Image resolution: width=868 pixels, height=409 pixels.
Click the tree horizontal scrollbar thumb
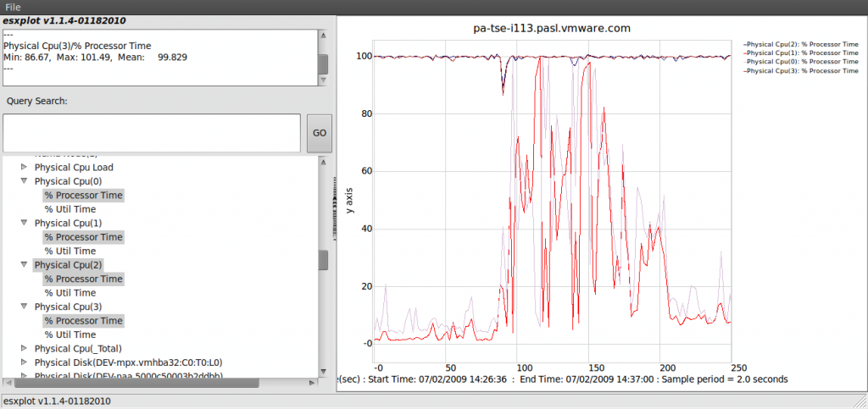point(136,383)
